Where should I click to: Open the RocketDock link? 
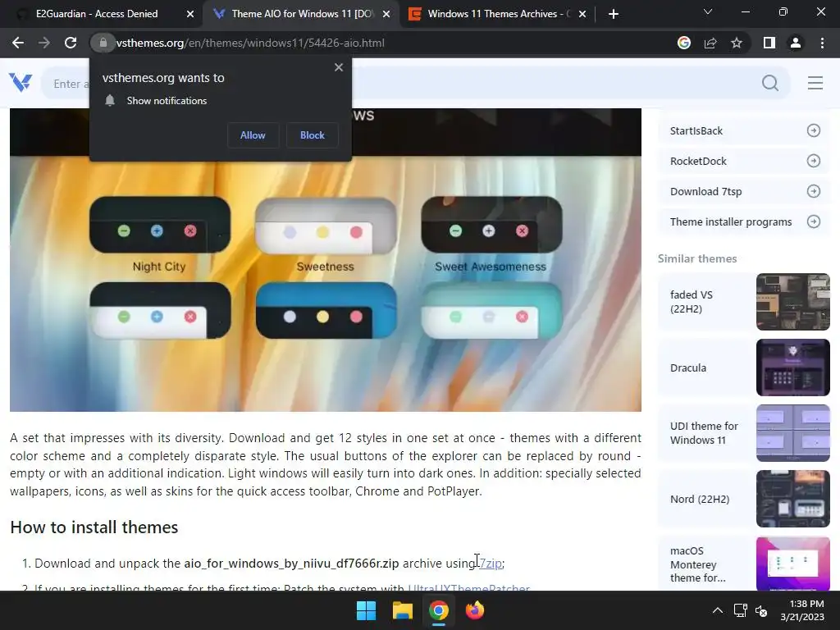[698, 162]
